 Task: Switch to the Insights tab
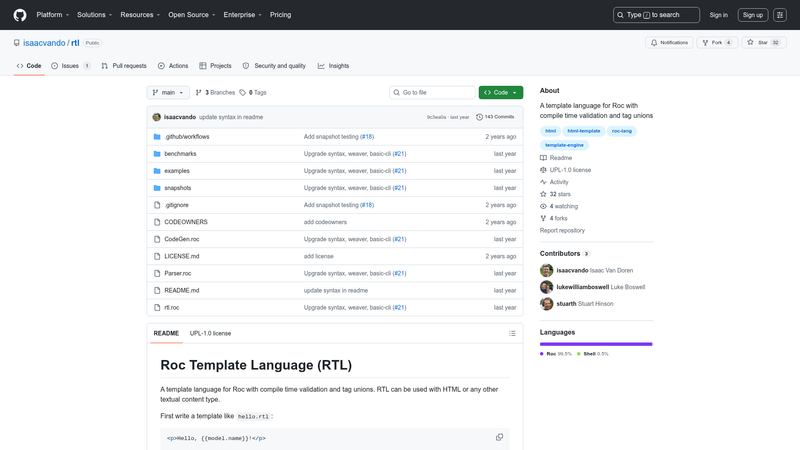pyautogui.click(x=333, y=66)
